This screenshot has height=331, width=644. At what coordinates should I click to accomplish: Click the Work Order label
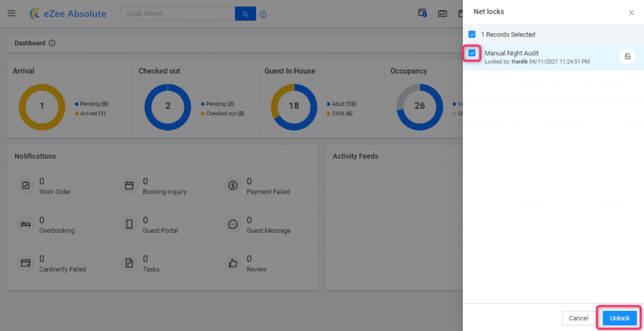tap(55, 191)
